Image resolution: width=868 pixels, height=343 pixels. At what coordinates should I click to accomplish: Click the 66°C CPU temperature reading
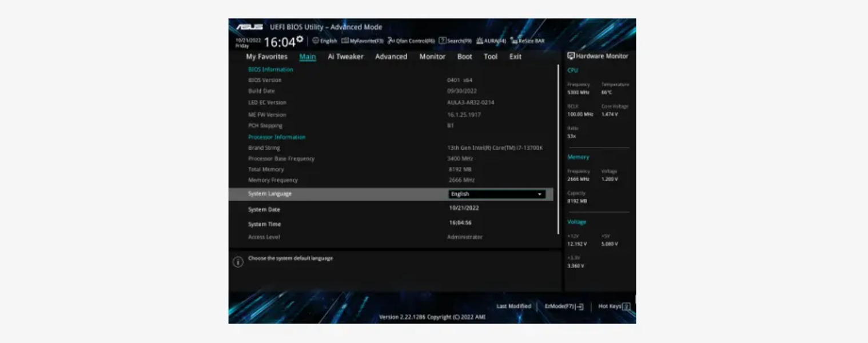[x=607, y=93]
